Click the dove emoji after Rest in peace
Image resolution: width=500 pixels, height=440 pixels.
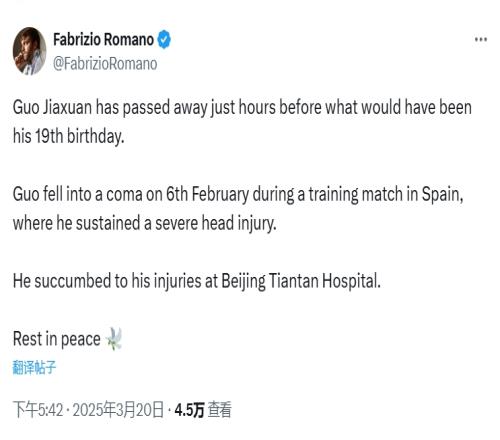[x=114, y=339]
